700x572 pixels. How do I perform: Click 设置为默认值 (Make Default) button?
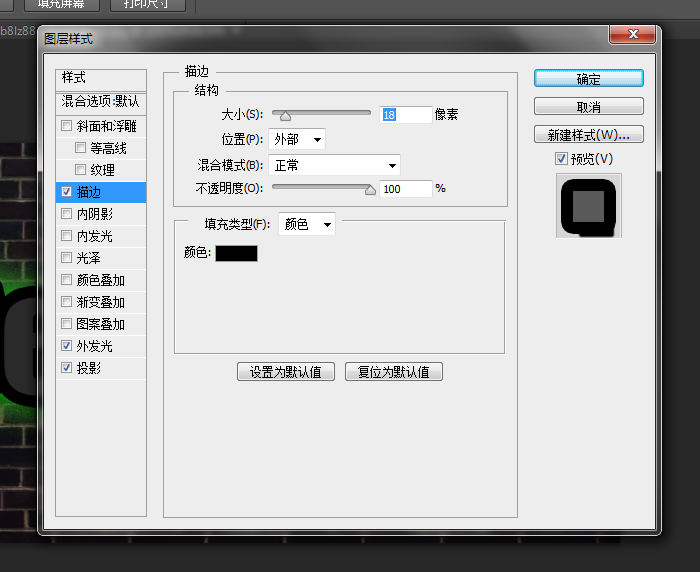285,372
